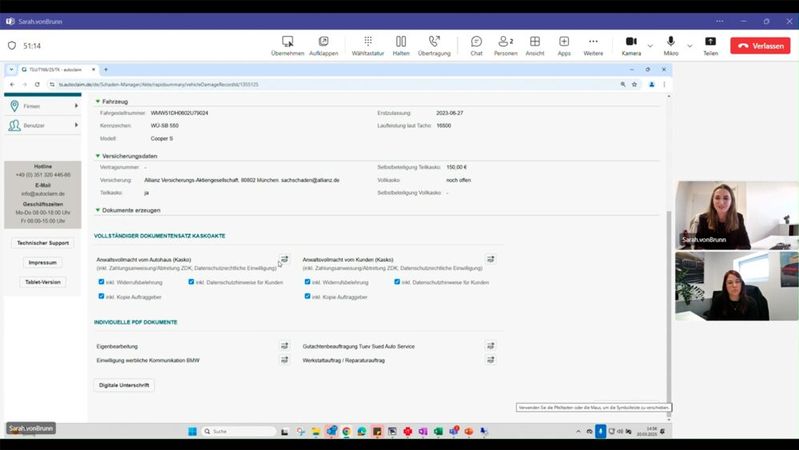Open the Teams Chat panel
The image size is (799, 450).
(476, 44)
